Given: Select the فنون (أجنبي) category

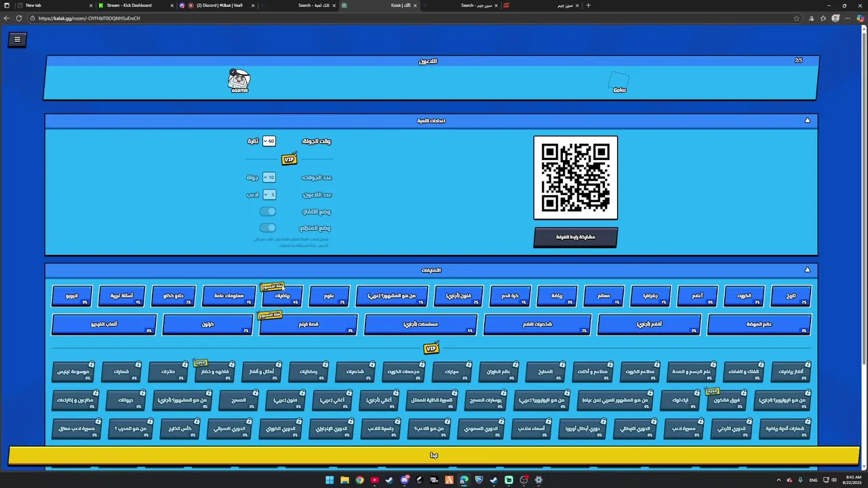Looking at the screenshot, I should tap(458, 296).
